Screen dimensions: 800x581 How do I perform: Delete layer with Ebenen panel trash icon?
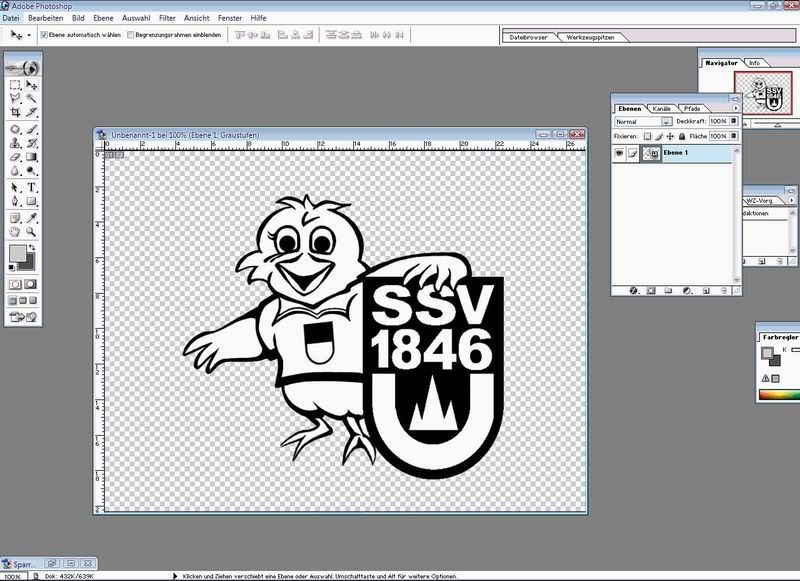pyautogui.click(x=723, y=291)
